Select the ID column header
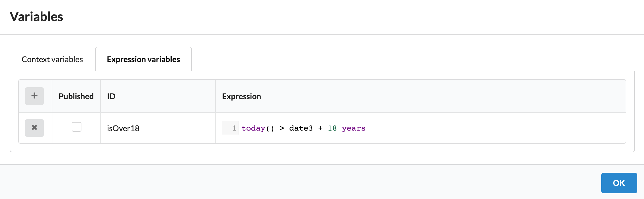Viewport: 644px width, 199px height. tap(111, 96)
